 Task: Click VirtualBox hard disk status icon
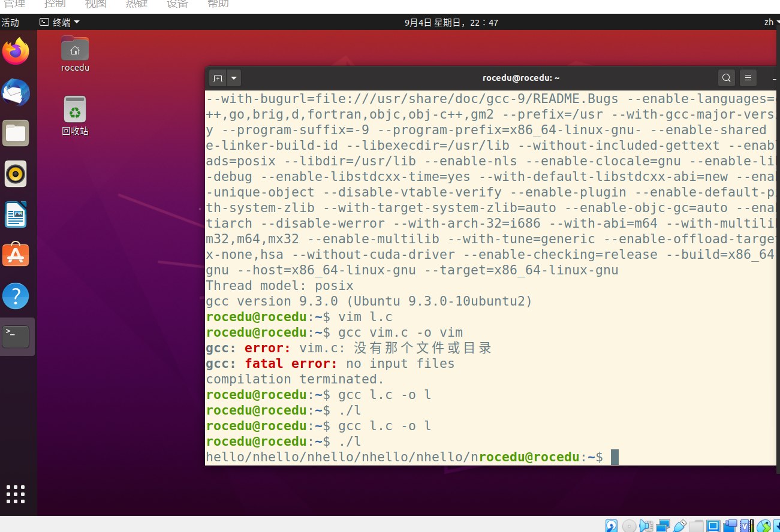click(612, 526)
